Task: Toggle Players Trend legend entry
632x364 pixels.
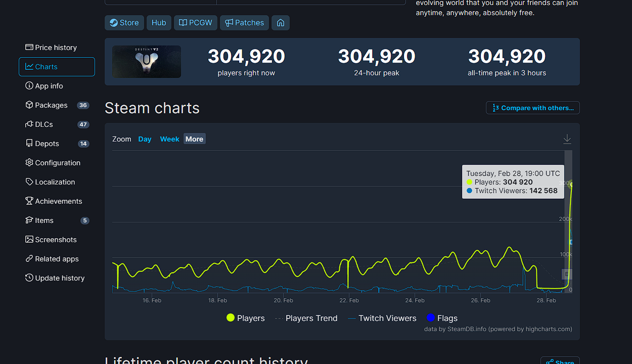Action: click(x=306, y=318)
